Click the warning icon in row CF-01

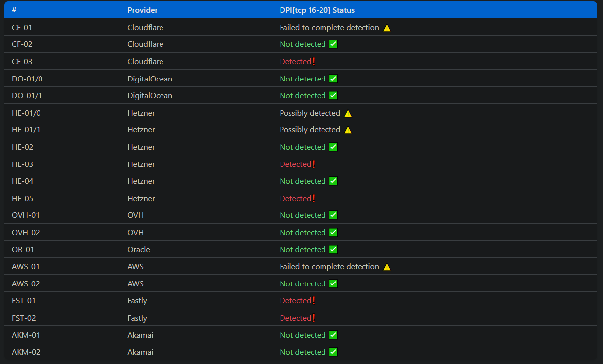click(387, 28)
